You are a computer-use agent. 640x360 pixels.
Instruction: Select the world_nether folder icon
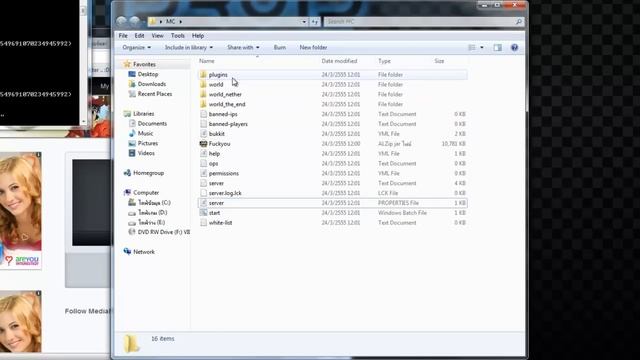tap(203, 94)
